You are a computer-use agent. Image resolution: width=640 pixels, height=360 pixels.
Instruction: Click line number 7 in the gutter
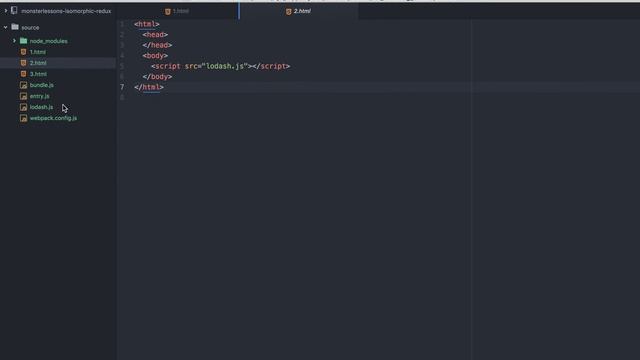pyautogui.click(x=122, y=87)
